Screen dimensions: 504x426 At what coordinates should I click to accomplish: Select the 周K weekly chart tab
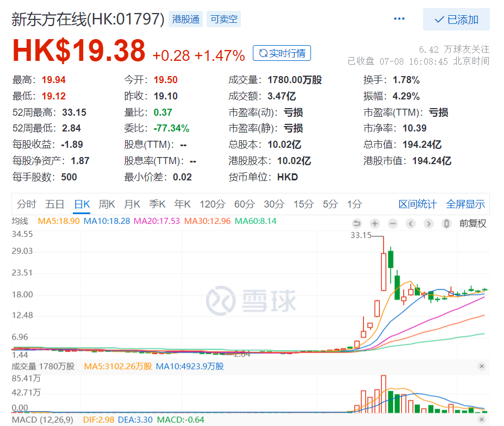(x=107, y=204)
